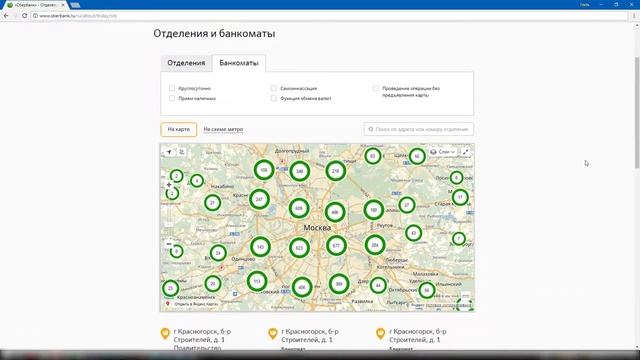Image resolution: width=640 pixels, height=360 pixels.
Task: Click the ATM cluster marker labeled 7
Action: tap(459, 238)
